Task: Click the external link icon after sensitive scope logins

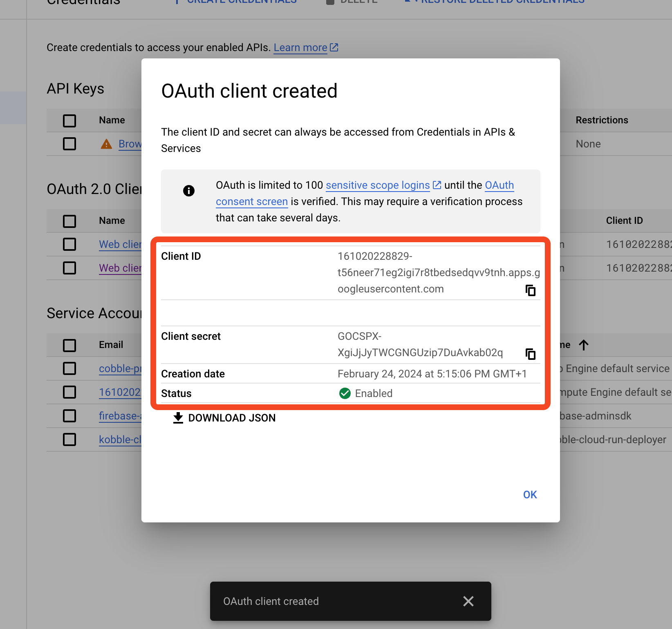Action: [437, 185]
